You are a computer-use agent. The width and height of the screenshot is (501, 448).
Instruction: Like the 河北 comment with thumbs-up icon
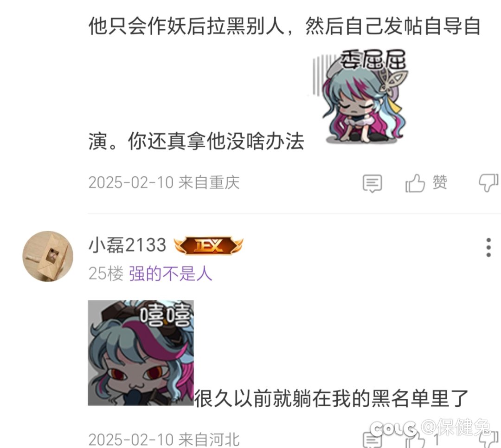(415, 440)
